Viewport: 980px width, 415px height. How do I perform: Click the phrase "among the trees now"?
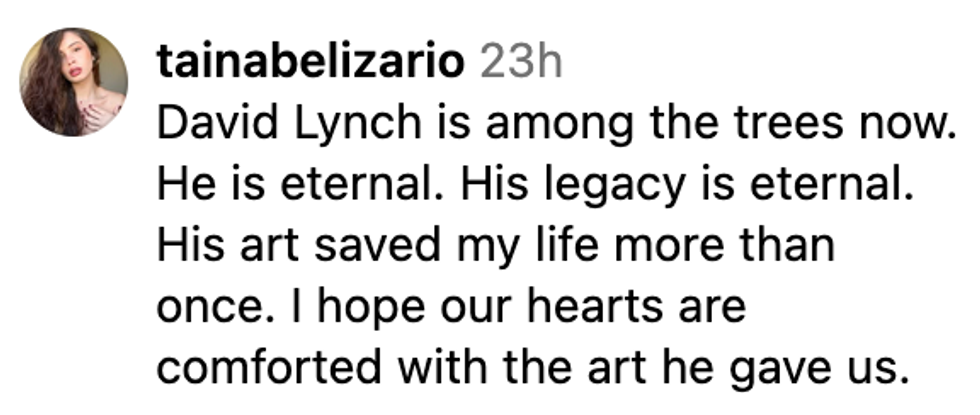pos(669,126)
